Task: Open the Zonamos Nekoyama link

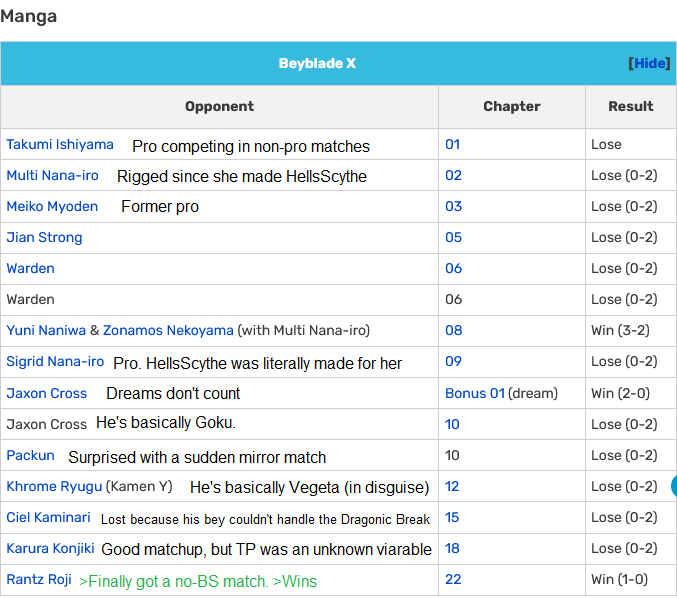Action: point(168,330)
